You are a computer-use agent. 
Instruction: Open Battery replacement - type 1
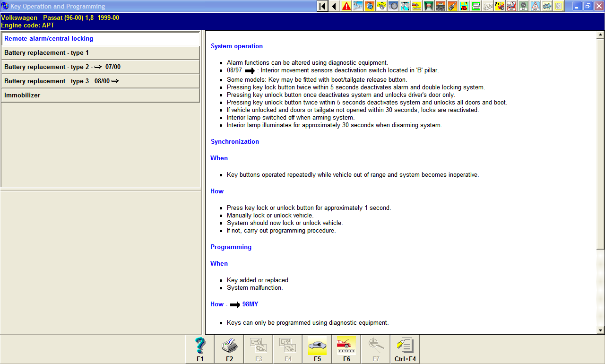point(101,53)
